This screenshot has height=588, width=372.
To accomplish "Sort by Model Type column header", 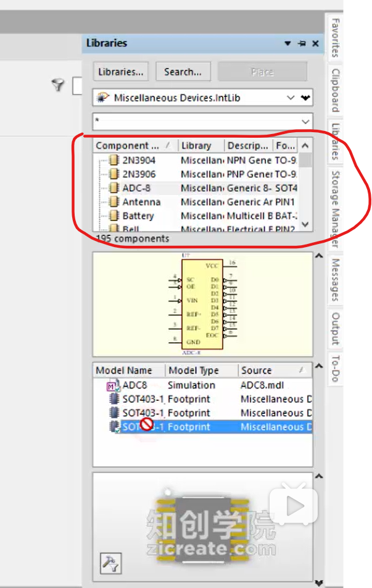I will [202, 371].
